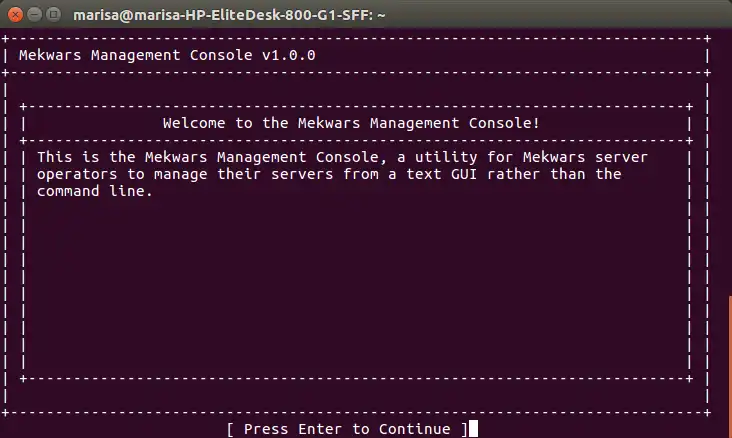Click the word This starting the description
The width and height of the screenshot is (732, 438).
pyautogui.click(x=54, y=158)
